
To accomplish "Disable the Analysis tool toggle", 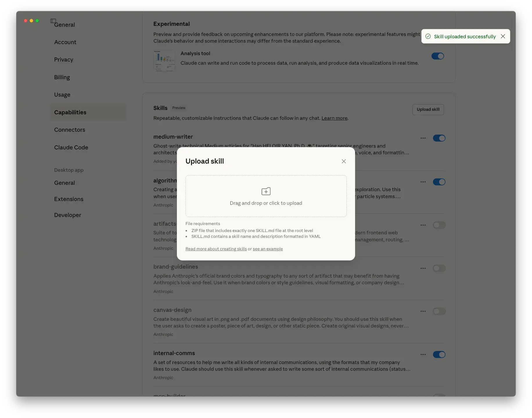I will click(437, 56).
